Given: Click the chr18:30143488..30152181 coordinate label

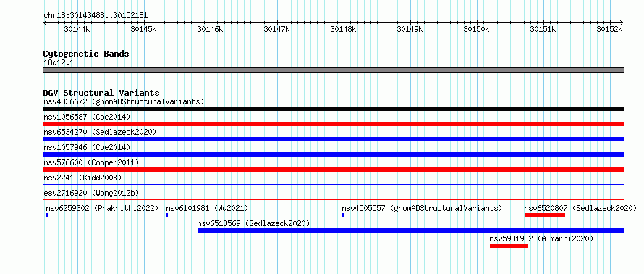Looking at the screenshot, I should click(x=96, y=16).
